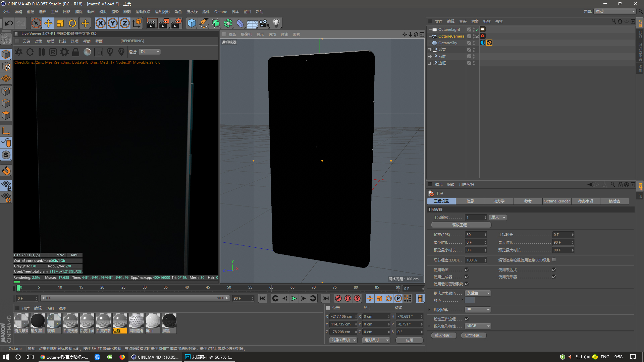The image size is (644, 362).
Task: Toggle the 线性工作流程 checkbox
Action: [x=467, y=319]
